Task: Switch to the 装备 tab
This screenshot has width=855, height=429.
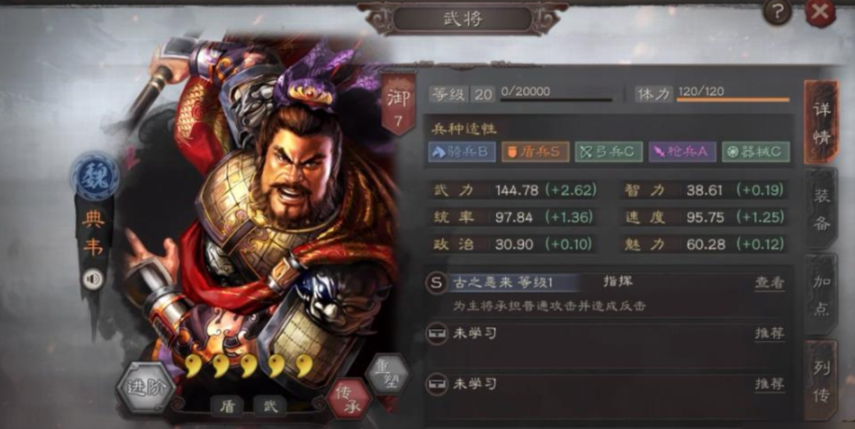Action: pos(821,210)
